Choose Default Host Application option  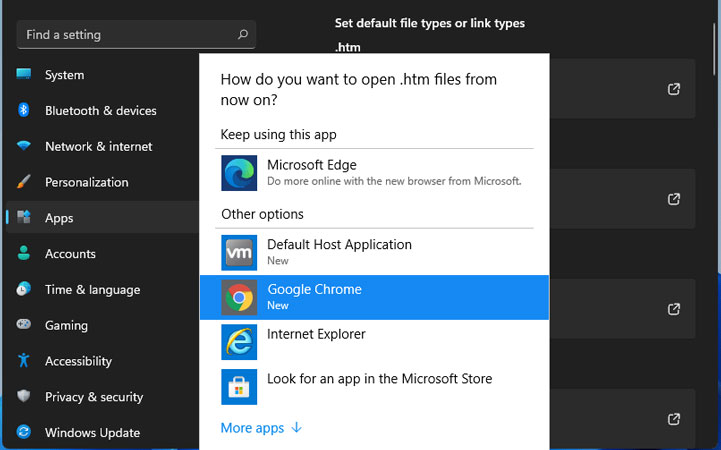(374, 252)
